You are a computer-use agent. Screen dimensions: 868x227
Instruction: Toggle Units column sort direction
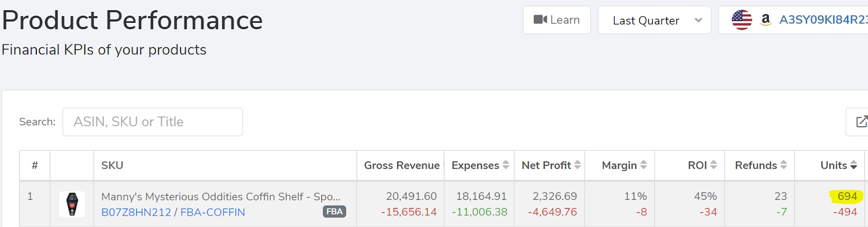[x=853, y=165]
